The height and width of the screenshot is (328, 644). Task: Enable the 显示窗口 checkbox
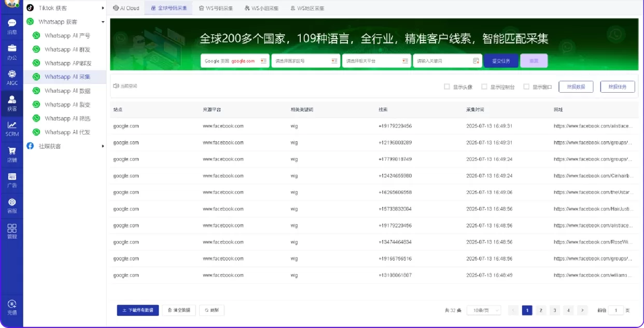tap(526, 87)
